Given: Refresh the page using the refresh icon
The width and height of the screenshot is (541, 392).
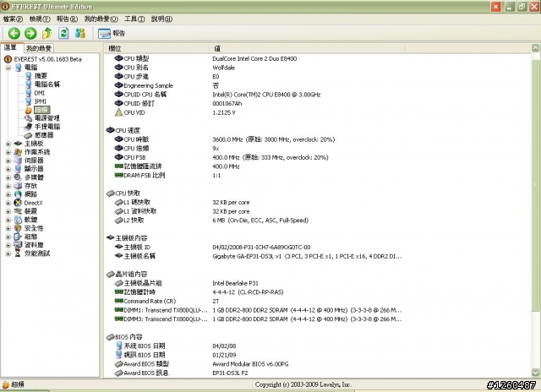Looking at the screenshot, I should [63, 34].
